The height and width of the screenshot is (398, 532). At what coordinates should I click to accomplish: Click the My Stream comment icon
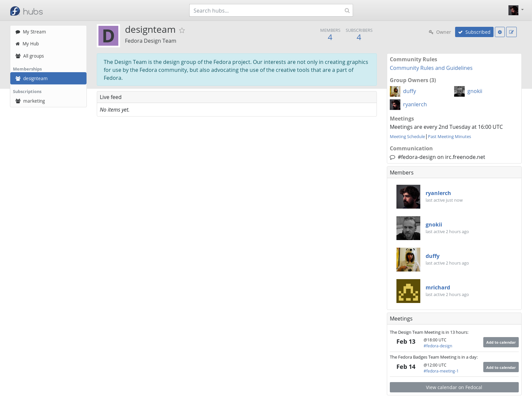coord(18,32)
